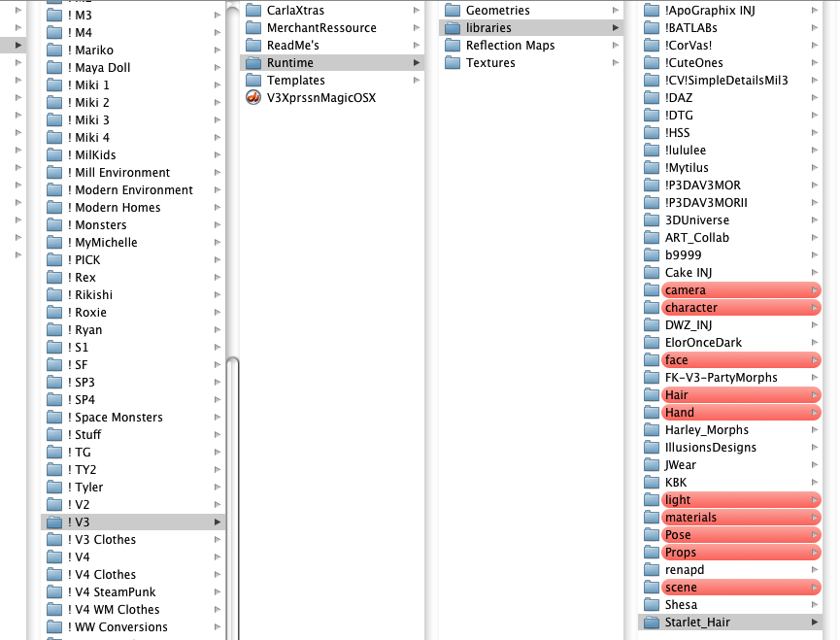Click the folder icon next to Starlet_Hair
This screenshot has height=640, width=840.
coord(652,623)
